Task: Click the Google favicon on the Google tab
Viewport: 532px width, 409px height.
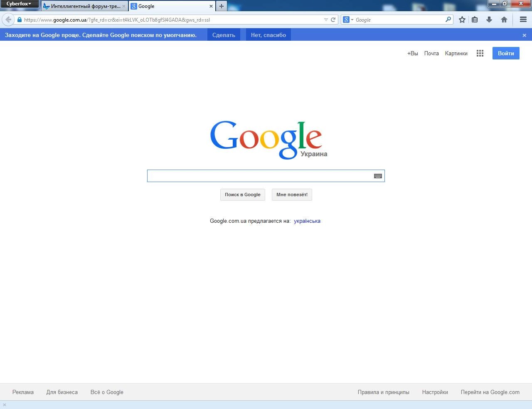Action: tap(134, 6)
